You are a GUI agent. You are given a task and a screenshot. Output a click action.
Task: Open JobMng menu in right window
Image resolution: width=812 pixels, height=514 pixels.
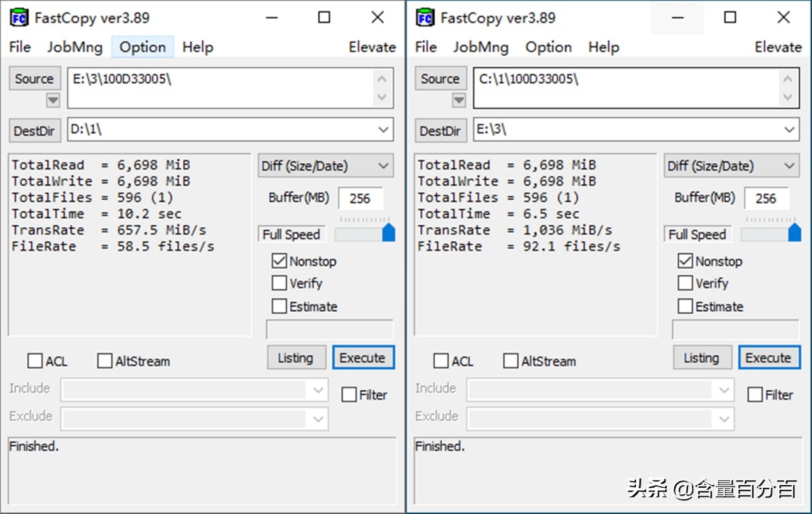coord(480,47)
